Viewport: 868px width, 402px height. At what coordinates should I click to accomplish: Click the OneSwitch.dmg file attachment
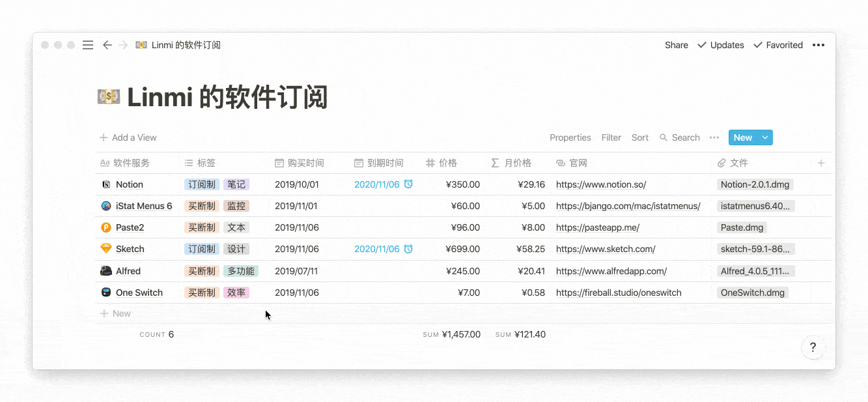753,293
